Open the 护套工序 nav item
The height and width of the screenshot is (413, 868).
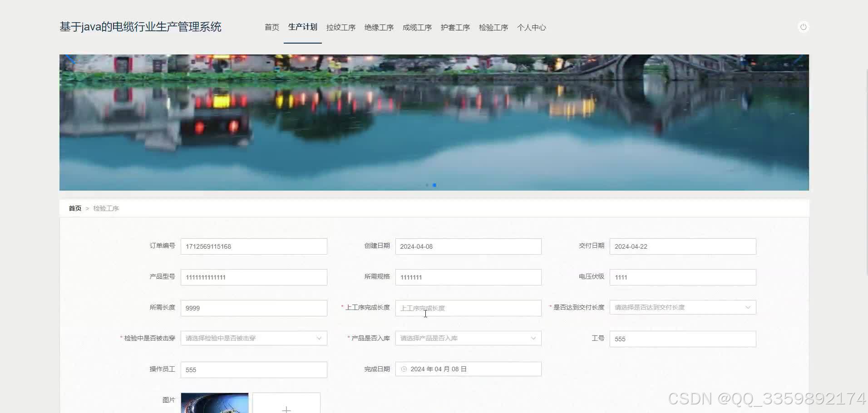click(x=455, y=27)
